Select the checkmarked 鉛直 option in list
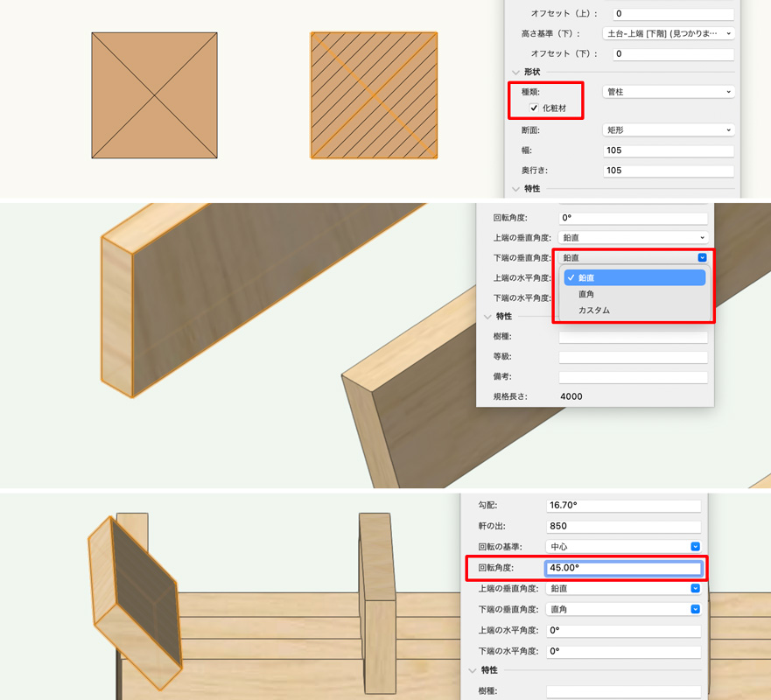Screen dimensions: 771x700 (x=634, y=277)
